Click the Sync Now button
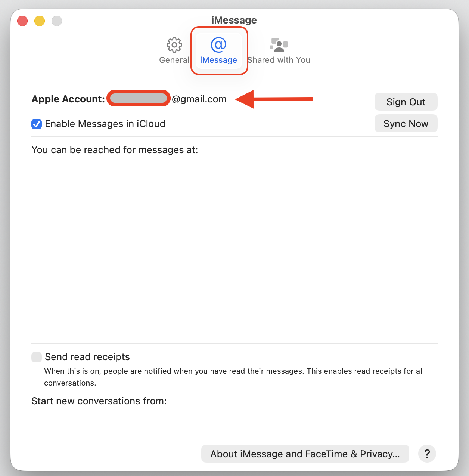 pyautogui.click(x=406, y=124)
